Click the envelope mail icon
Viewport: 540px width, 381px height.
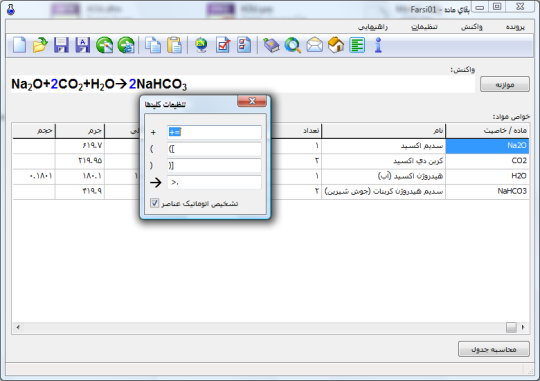(x=314, y=45)
